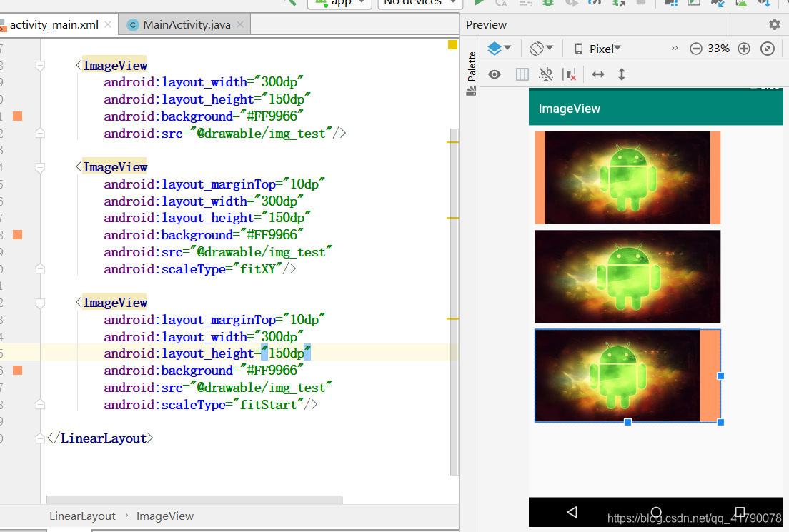Collapse the second ImageView tag fold marker

[40, 167]
